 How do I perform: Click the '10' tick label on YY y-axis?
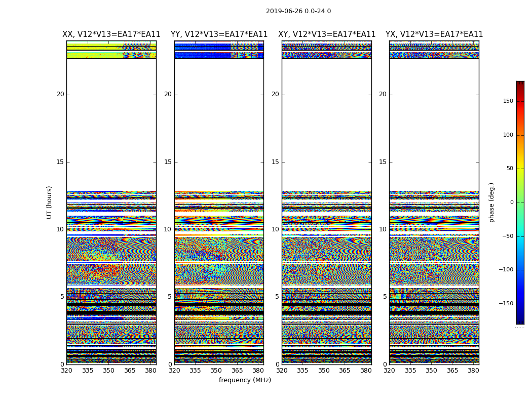tap(168, 229)
